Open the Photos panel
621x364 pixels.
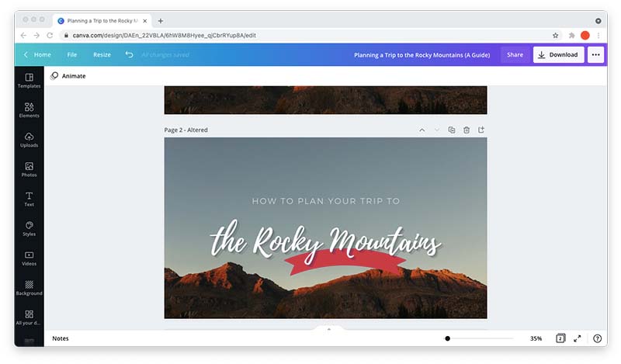coord(29,169)
